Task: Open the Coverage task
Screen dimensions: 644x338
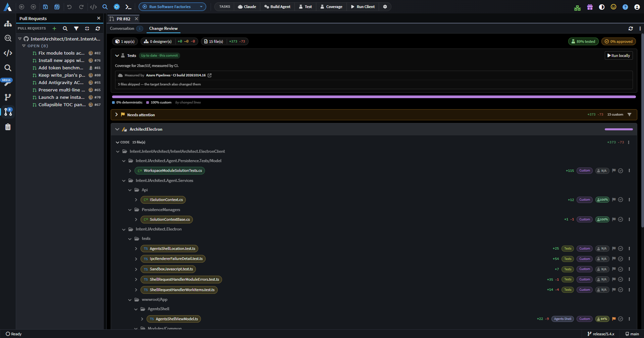Action: click(x=331, y=7)
